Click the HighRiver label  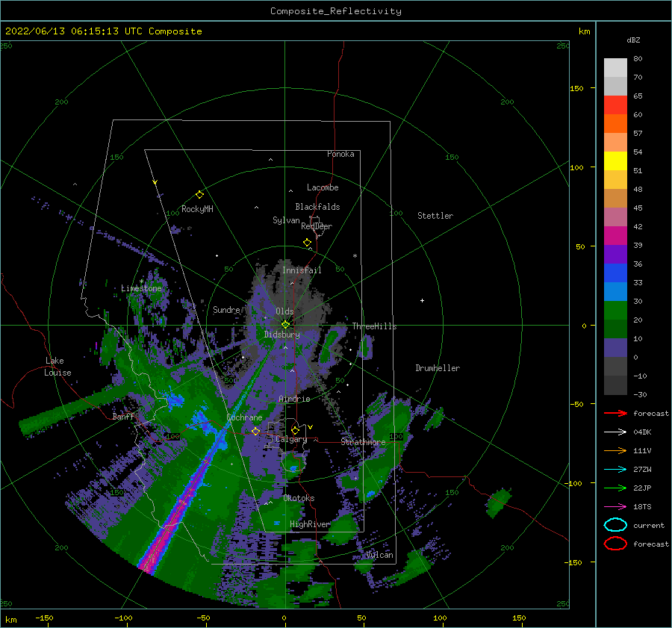(310, 524)
